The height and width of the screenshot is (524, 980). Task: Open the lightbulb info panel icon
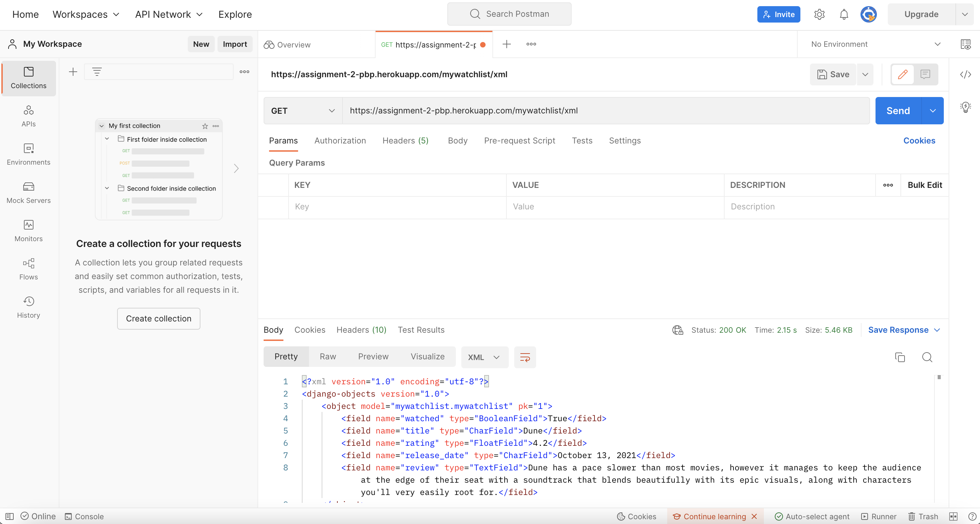pyautogui.click(x=966, y=107)
